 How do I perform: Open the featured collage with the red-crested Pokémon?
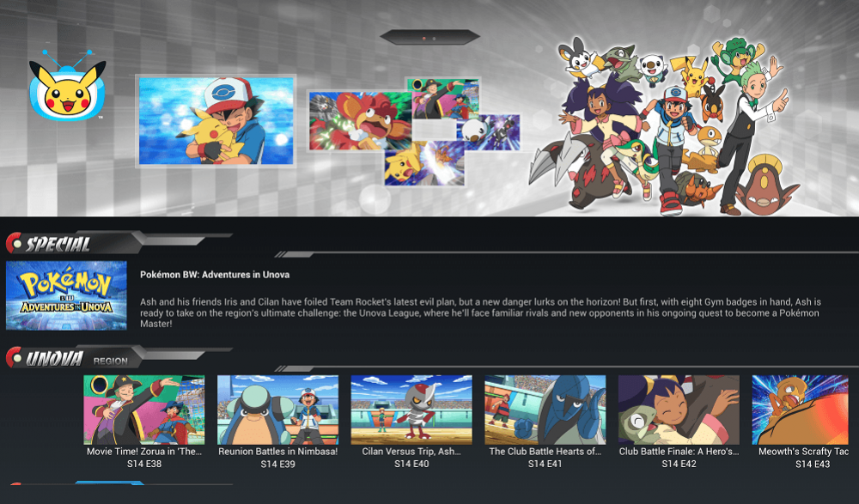pyautogui.click(x=414, y=131)
